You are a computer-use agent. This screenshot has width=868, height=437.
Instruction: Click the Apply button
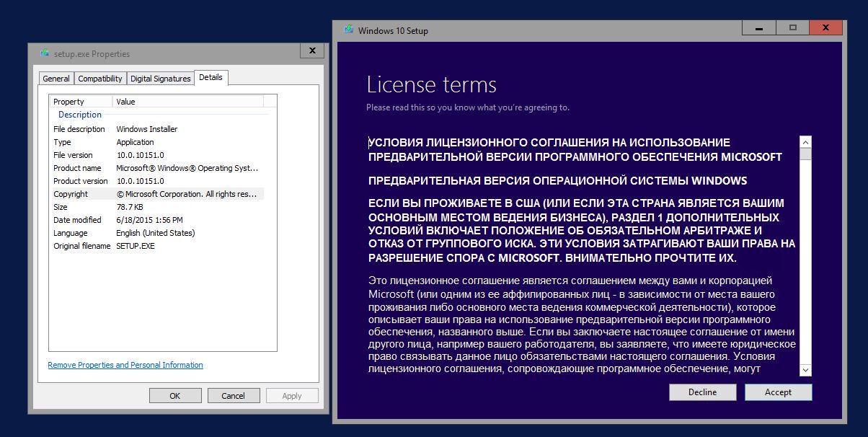292,395
